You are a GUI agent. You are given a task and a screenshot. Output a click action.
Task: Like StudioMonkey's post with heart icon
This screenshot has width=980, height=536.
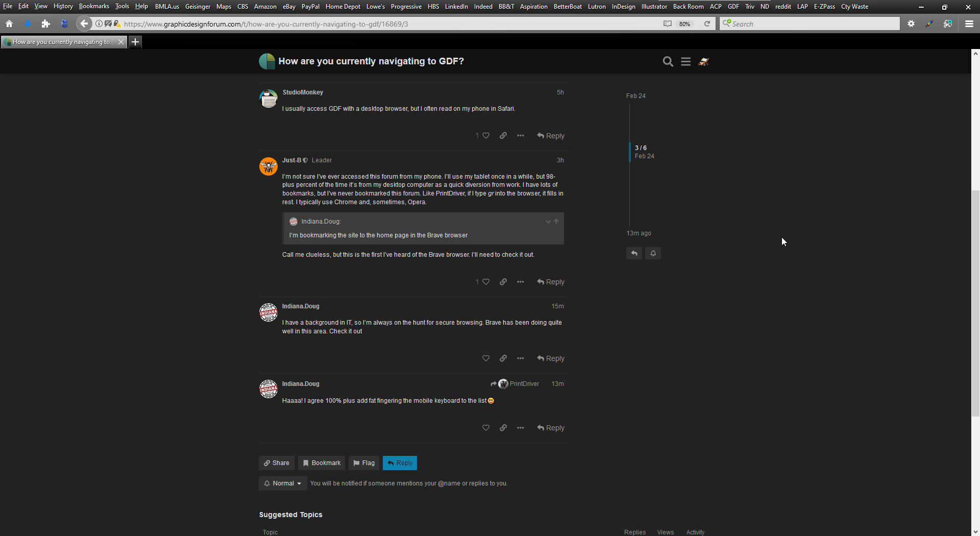(x=486, y=136)
